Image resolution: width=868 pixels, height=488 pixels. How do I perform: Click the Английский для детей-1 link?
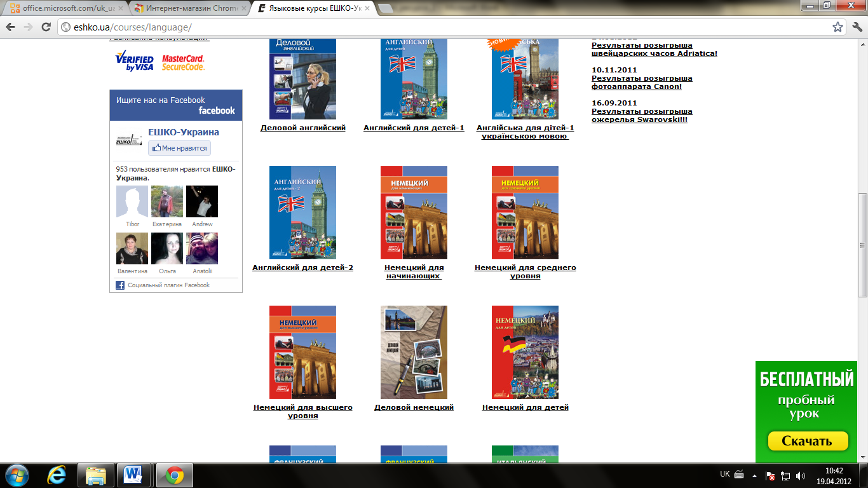(414, 128)
